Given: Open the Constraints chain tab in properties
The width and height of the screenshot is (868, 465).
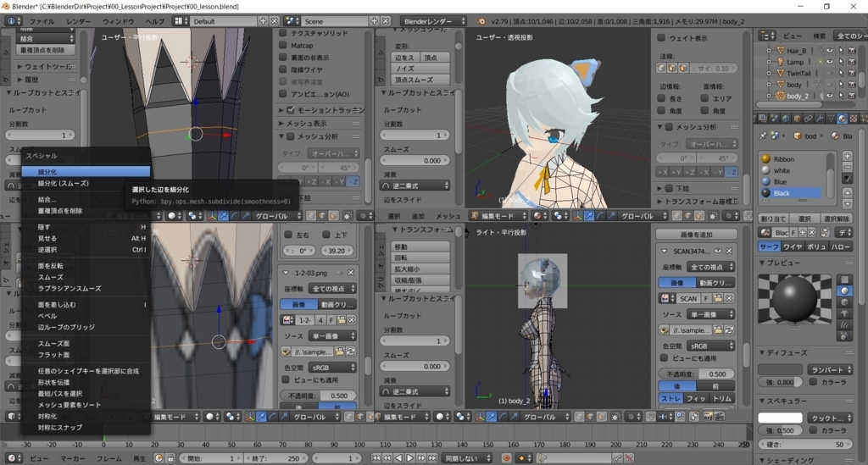Looking at the screenshot, I should 808,119.
